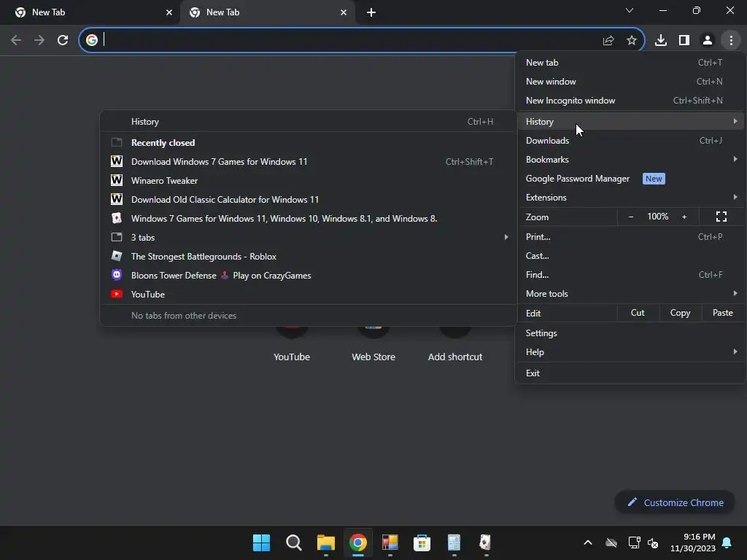The image size is (747, 560).
Task: Reopen Download Old Classic Calculator page
Action: pos(309,200)
